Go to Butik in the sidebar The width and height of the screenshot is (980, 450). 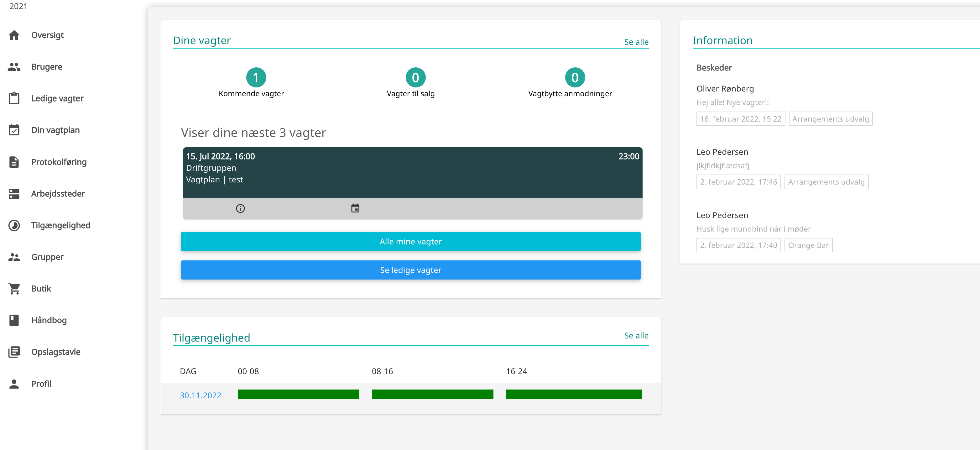(41, 289)
